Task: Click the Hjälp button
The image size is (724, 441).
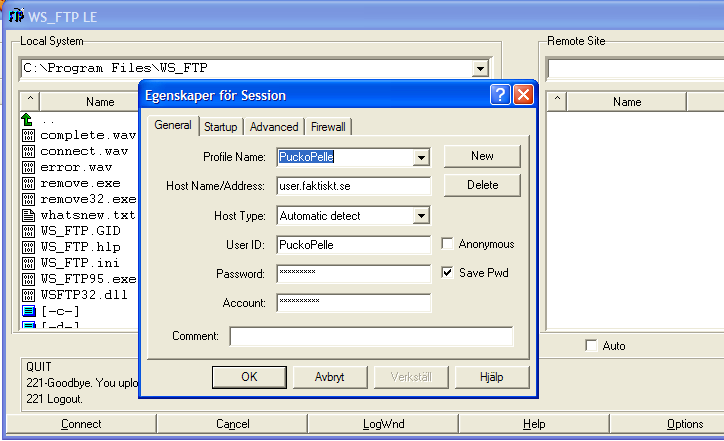Action: 492,377
